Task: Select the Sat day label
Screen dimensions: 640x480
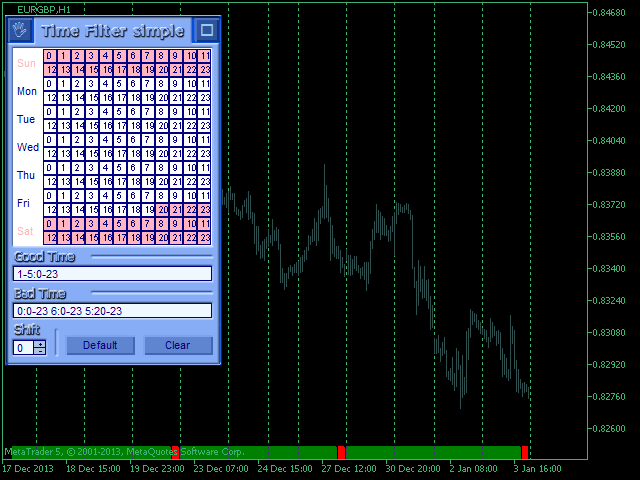Action: [25, 231]
